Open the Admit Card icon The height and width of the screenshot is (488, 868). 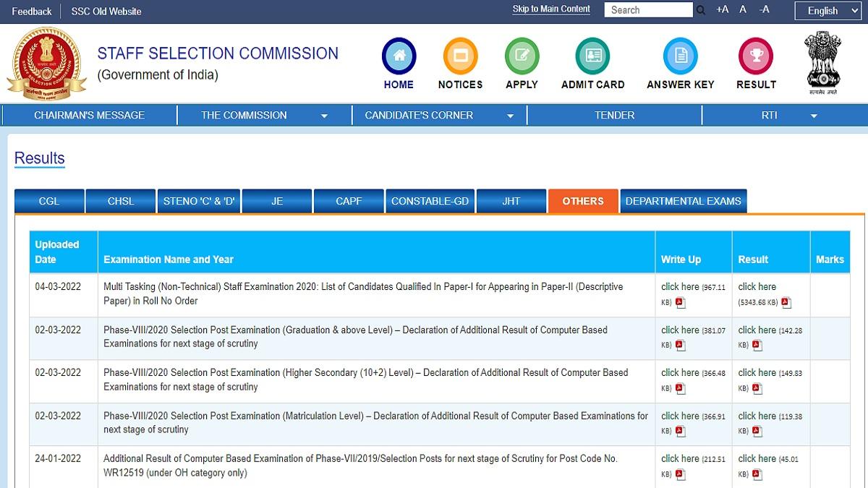pyautogui.click(x=592, y=56)
